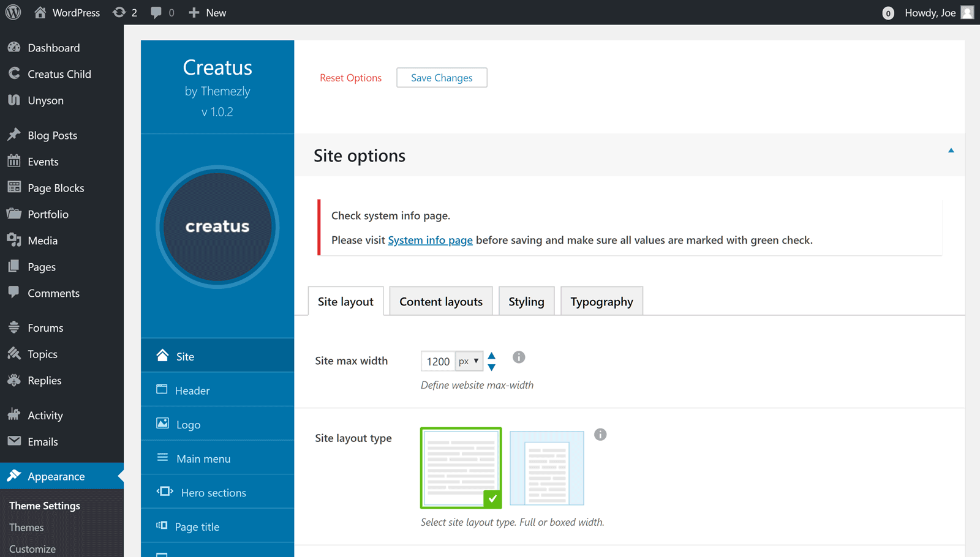Open Customize submenu item
This screenshot has height=557, width=980.
point(32,549)
